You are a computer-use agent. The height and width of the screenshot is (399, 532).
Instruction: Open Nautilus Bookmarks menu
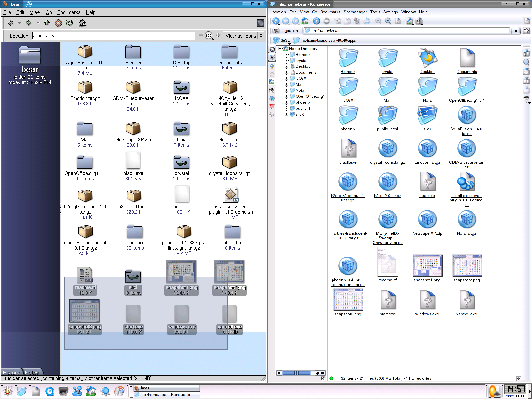coord(69,12)
